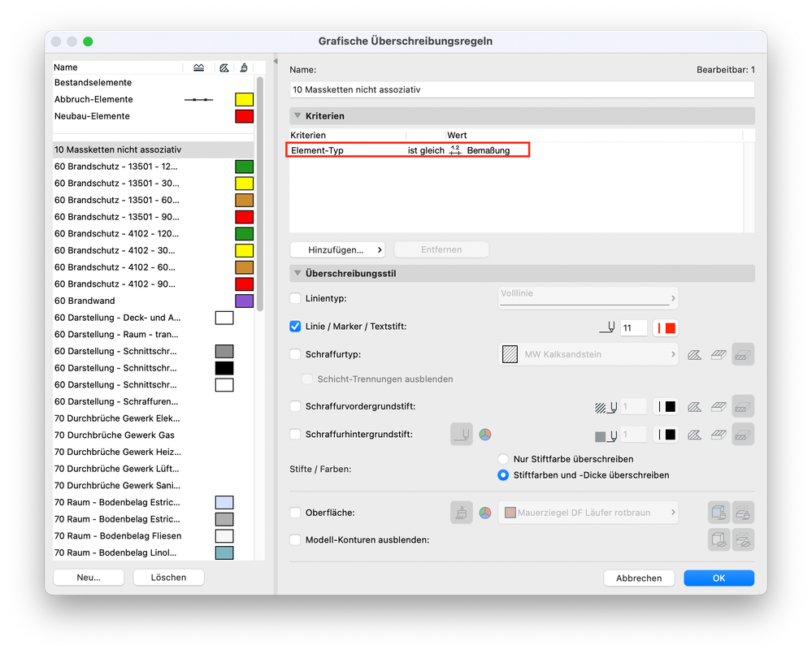Click surface paint icon in Oberfläche row
Screen dimensions: 812x654
pyautogui.click(x=462, y=513)
